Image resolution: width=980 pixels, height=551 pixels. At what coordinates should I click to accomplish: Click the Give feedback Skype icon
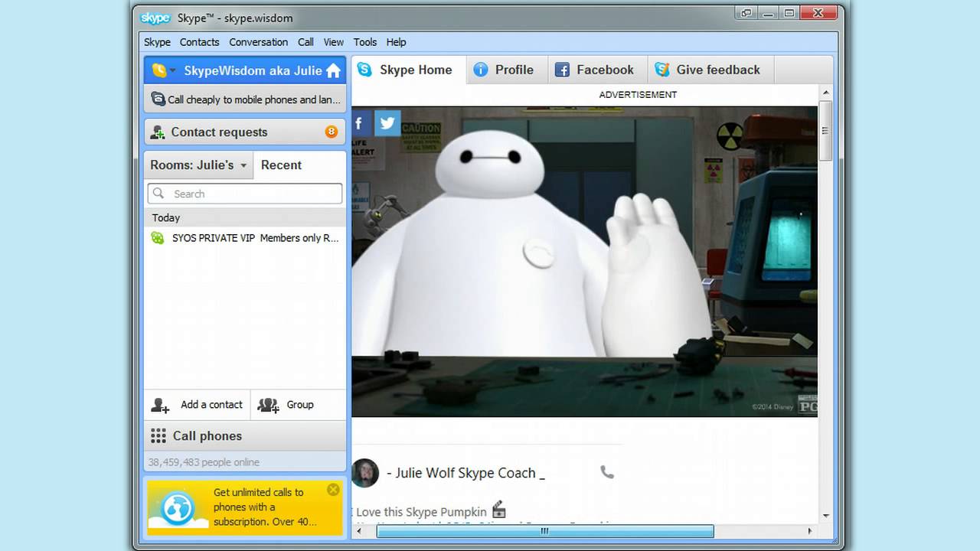pos(661,70)
